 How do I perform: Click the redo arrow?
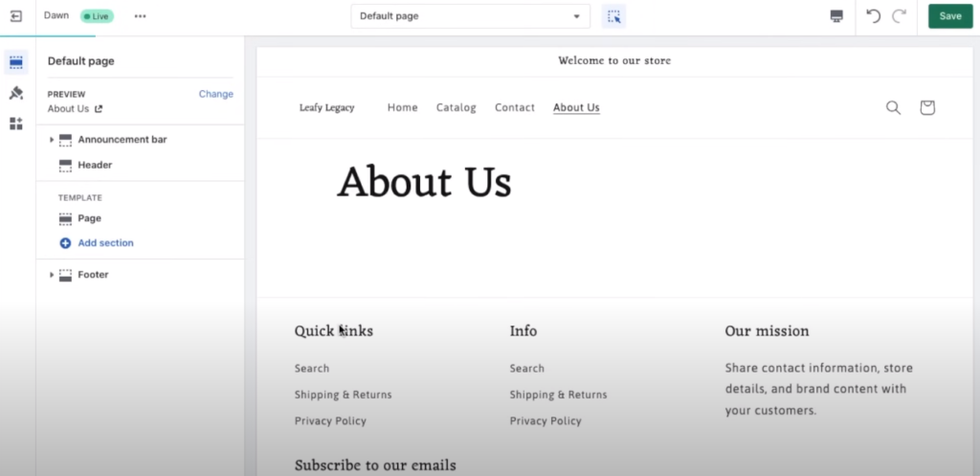[x=899, y=16]
